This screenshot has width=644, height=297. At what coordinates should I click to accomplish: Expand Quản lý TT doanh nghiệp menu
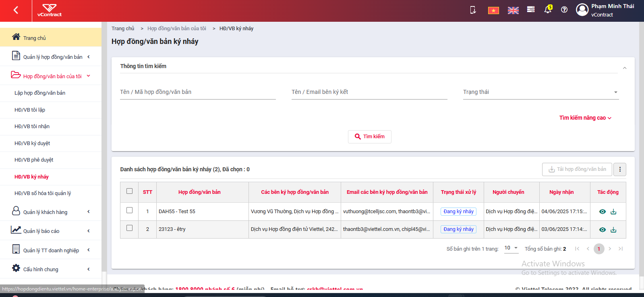click(51, 250)
